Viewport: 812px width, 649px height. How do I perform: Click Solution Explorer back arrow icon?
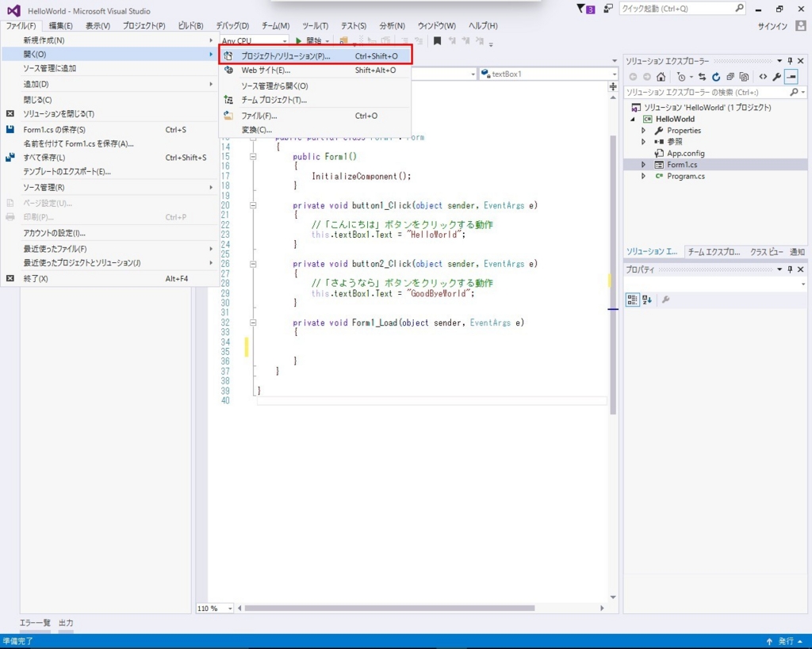(633, 77)
